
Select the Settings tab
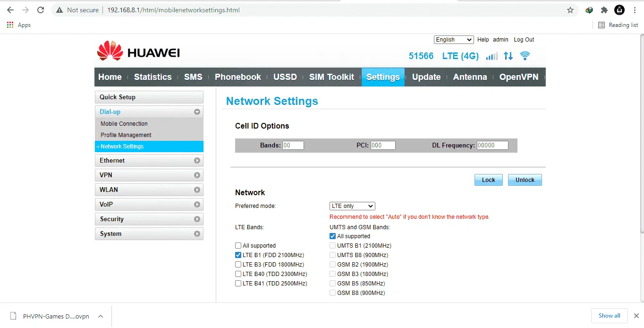coord(383,77)
